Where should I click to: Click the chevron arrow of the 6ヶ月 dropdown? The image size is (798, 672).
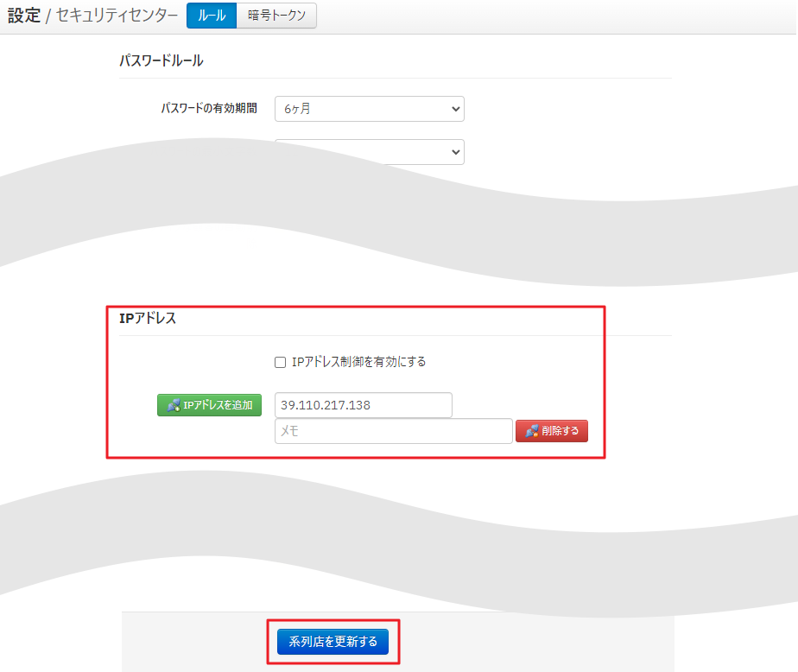[x=455, y=109]
